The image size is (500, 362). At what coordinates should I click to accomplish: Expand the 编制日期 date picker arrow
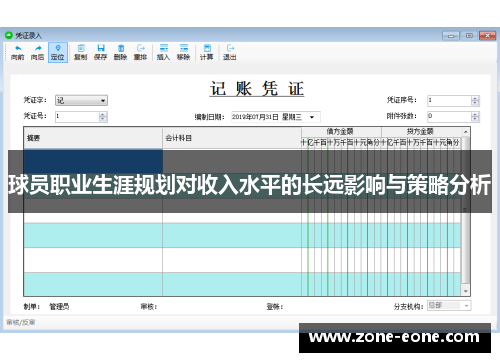click(x=312, y=117)
